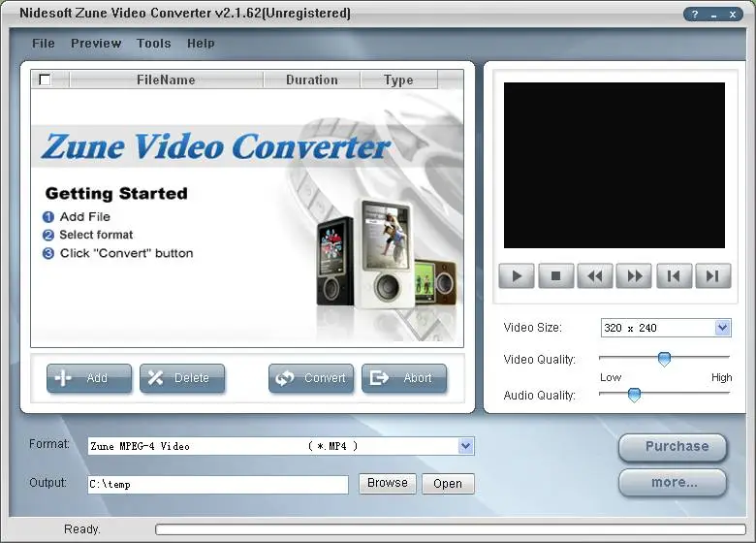
Task: Expand the Video Size dropdown
Action: pos(722,328)
